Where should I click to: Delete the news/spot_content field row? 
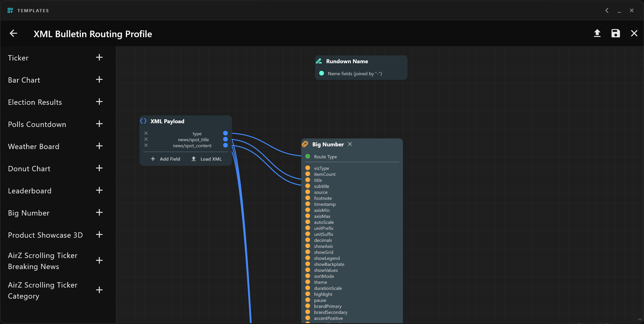146,145
